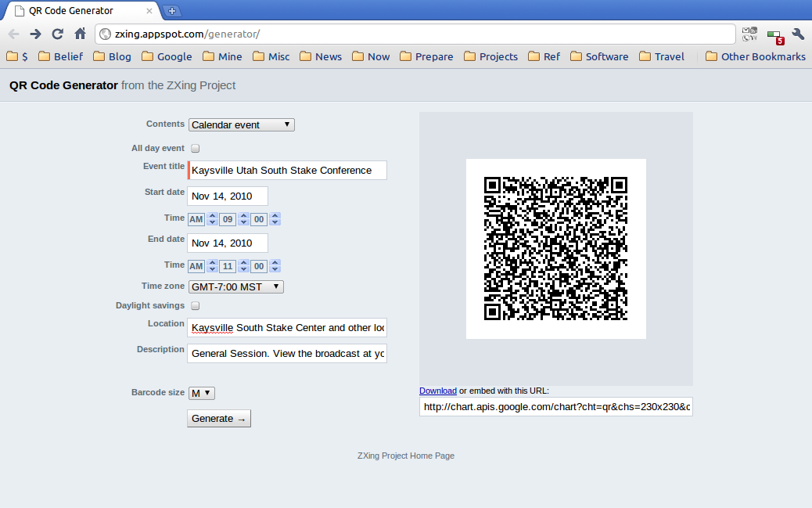This screenshot has width=812, height=508.
Task: Open the Time zone dropdown
Action: tap(235, 286)
